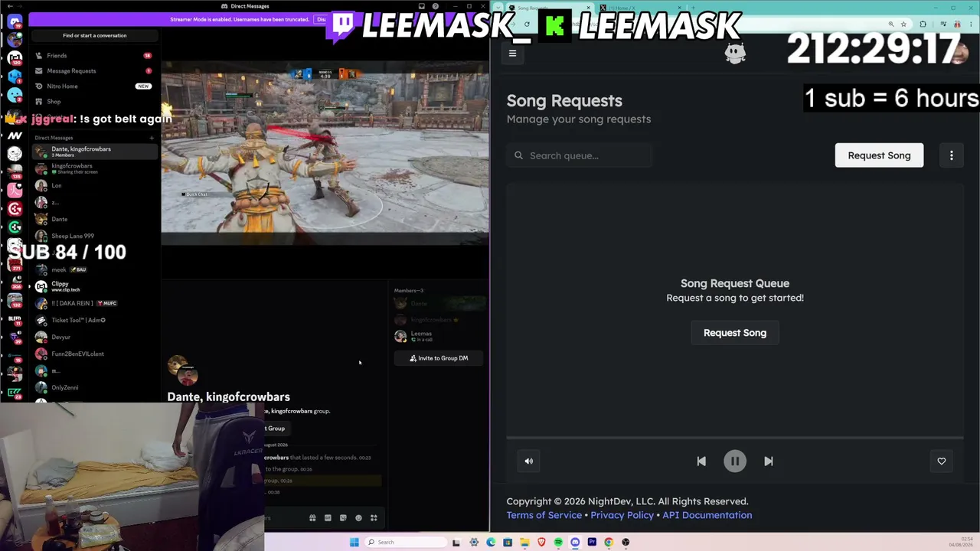980x551 pixels.
Task: Click Request Song button in the empty queue
Action: (735, 333)
